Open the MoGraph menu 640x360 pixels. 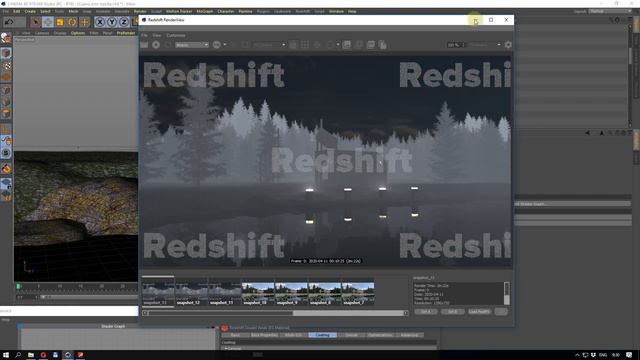pos(205,11)
